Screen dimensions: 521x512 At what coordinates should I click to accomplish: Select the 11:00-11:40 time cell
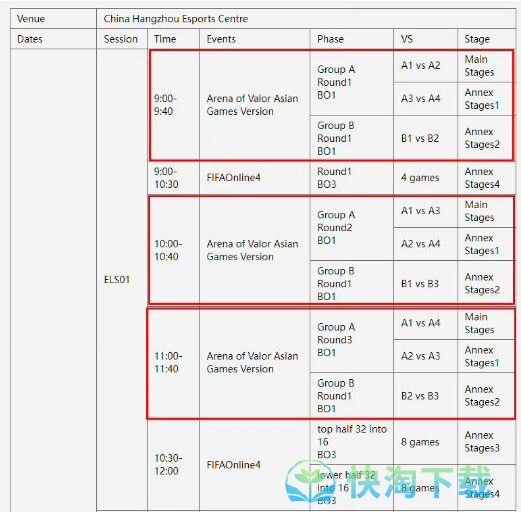coord(174,363)
